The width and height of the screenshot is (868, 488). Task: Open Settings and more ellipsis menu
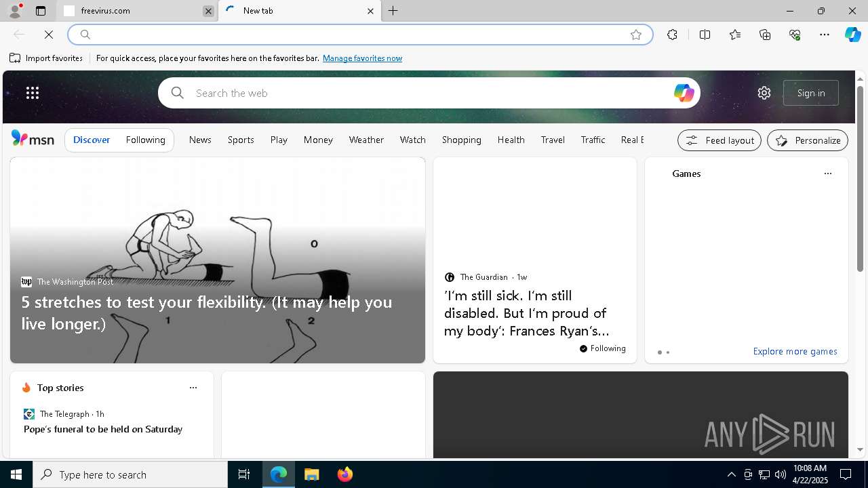click(825, 35)
